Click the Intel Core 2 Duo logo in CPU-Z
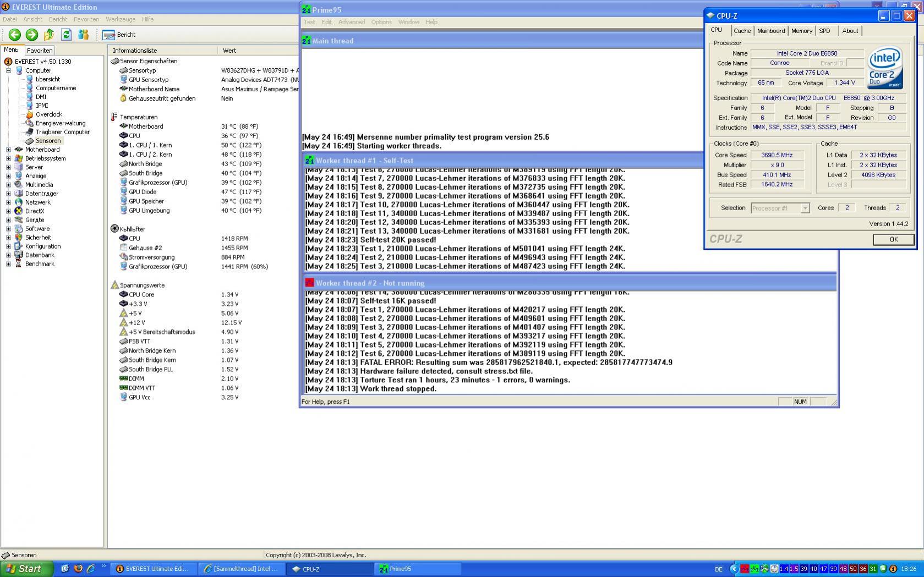 (x=885, y=69)
